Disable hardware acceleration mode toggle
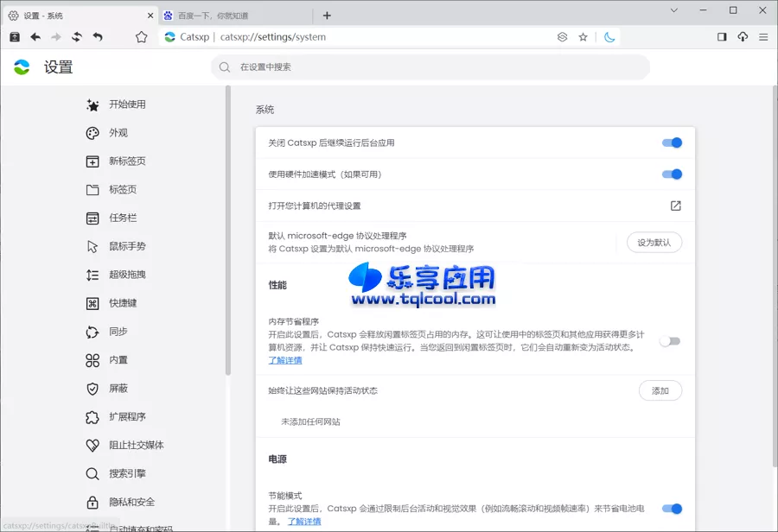This screenshot has width=778, height=532. (x=672, y=174)
